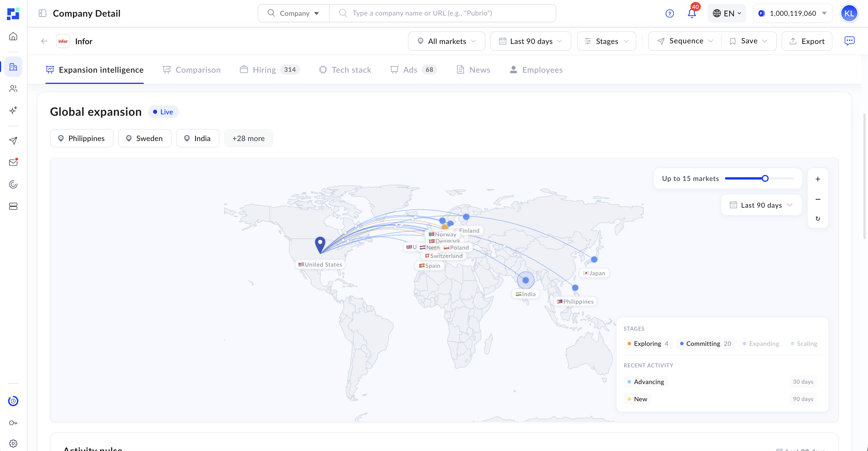868x451 pixels.
Task: Open the EN language dropdown
Action: click(727, 13)
